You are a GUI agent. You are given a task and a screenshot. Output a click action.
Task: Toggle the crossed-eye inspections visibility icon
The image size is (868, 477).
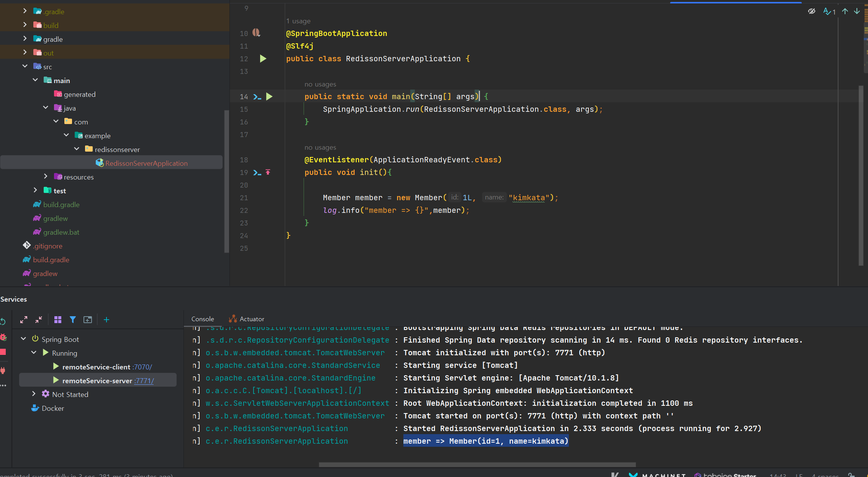point(811,11)
